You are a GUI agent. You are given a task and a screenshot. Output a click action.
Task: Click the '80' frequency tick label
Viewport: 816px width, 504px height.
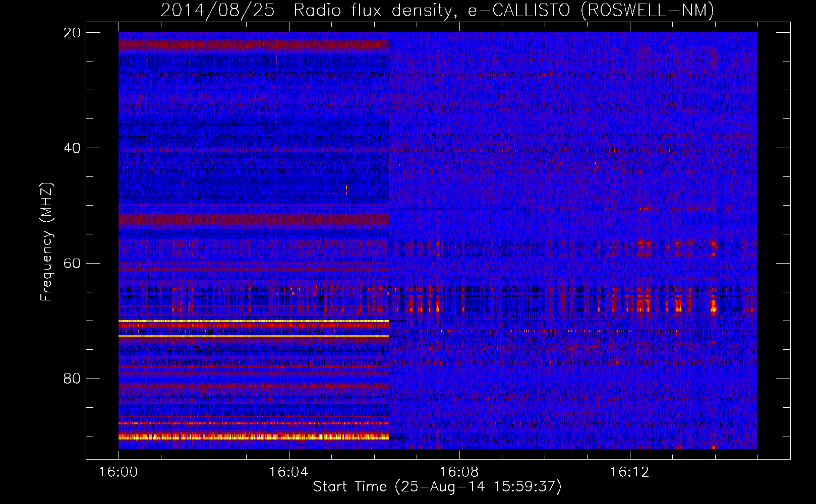73,379
